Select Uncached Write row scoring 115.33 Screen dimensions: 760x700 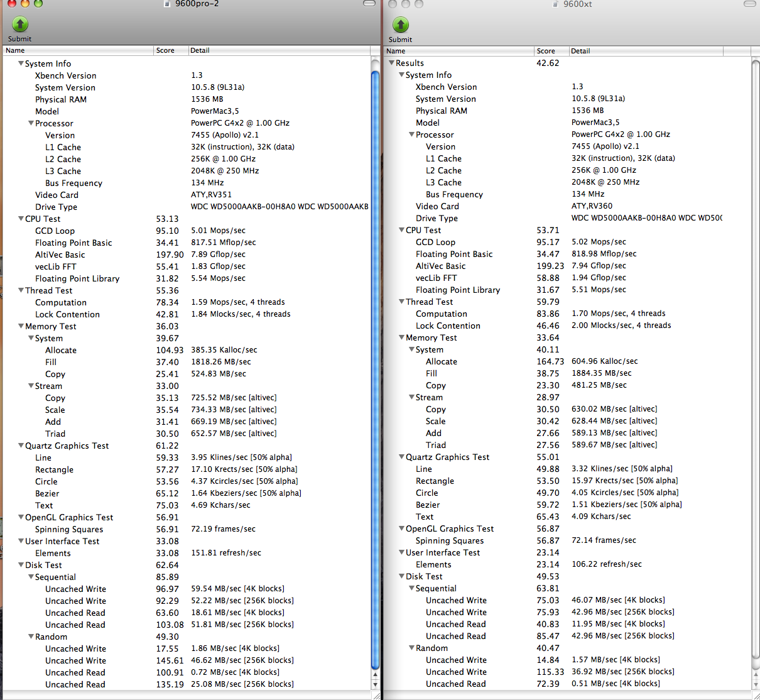[x=567, y=672]
